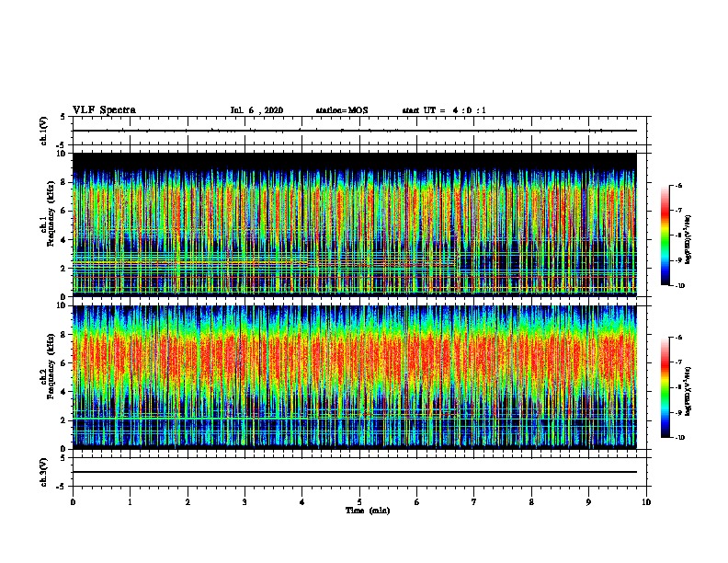Click the "10" frequency tick of ch.2 panel
The image size is (728, 563).
point(62,305)
